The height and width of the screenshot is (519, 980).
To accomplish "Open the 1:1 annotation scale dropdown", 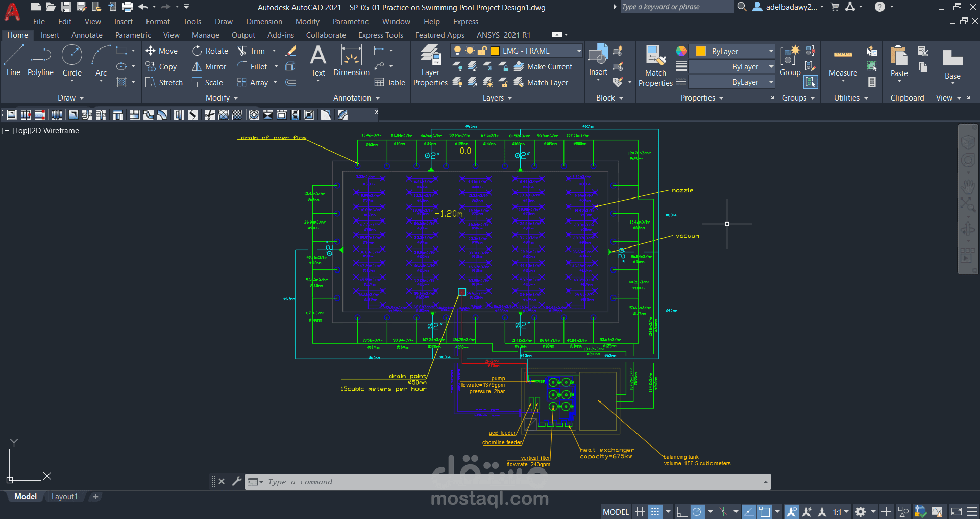I will click(x=841, y=512).
